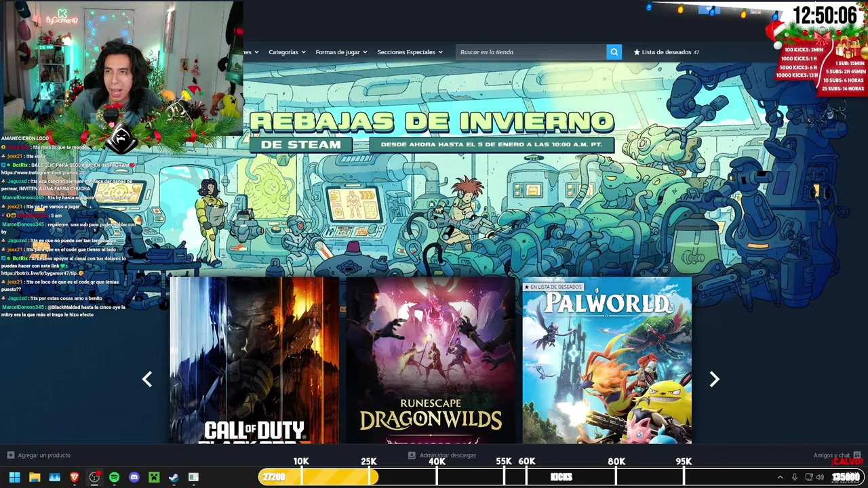Click the Instagram link in chat overlay

[x=44, y=172]
